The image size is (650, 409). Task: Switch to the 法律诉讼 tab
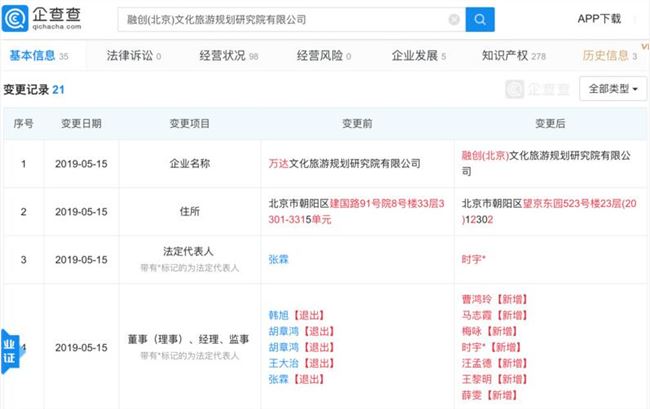tap(133, 56)
